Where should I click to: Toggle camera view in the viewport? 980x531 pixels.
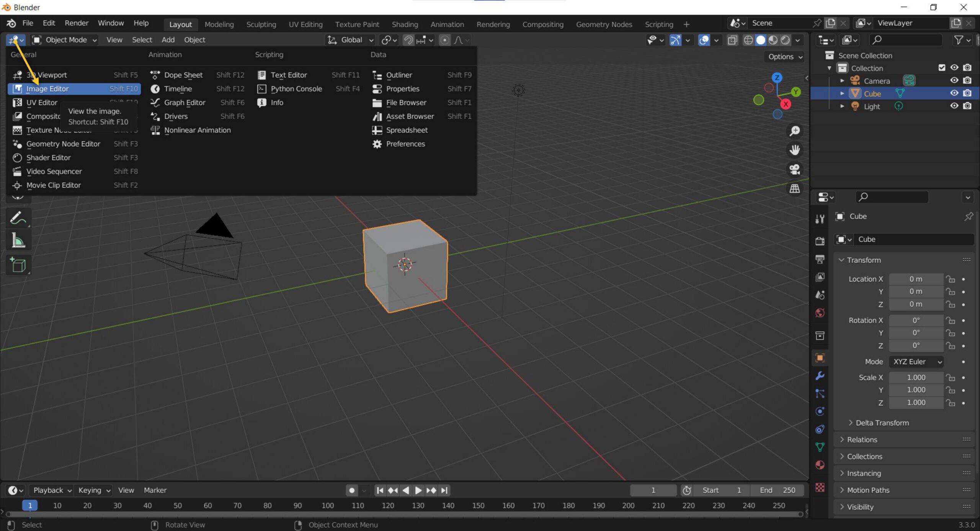[795, 169]
